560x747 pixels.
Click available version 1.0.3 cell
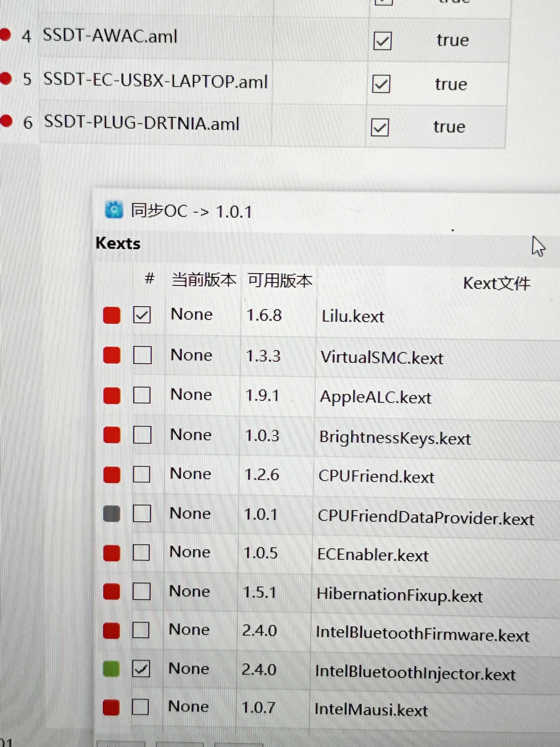pos(262,435)
